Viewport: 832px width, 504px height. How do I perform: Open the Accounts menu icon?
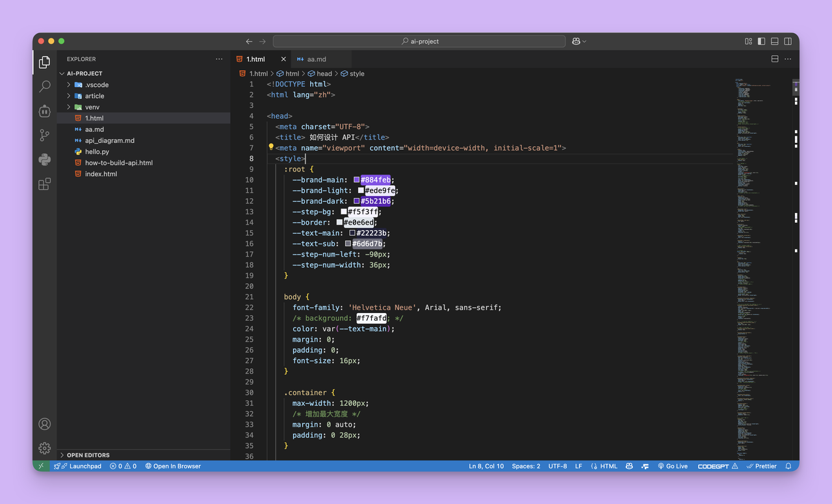click(44, 424)
